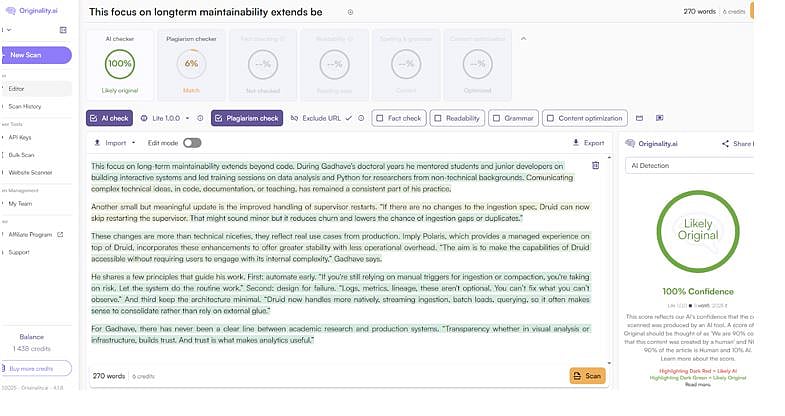785x416 pixels.
Task: Click the icon beside the document title
Action: [350, 12]
